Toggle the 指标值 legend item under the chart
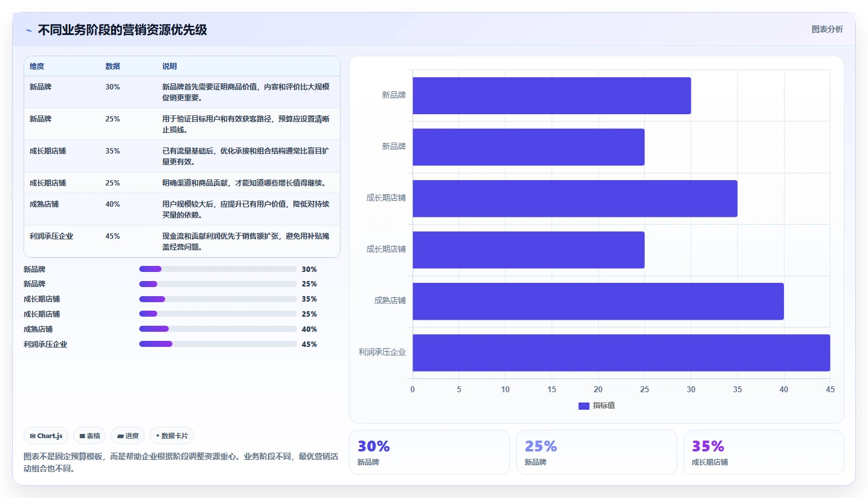868x498 pixels. (596, 406)
